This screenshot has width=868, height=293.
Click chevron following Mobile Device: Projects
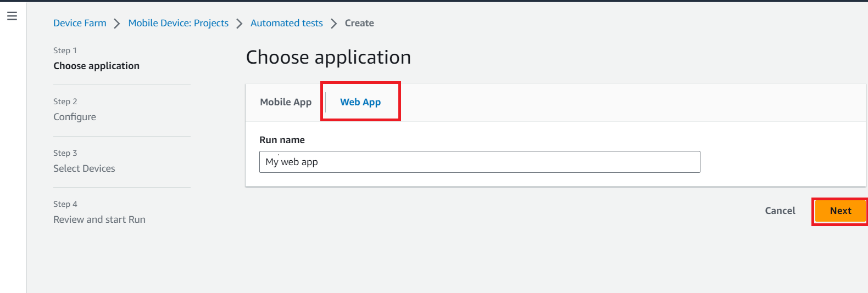239,24
